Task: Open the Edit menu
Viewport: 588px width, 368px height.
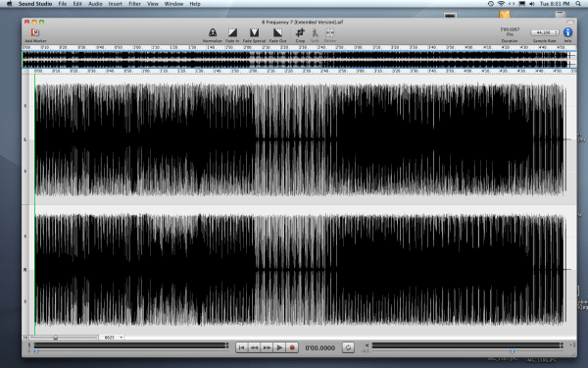Action: 77,4
